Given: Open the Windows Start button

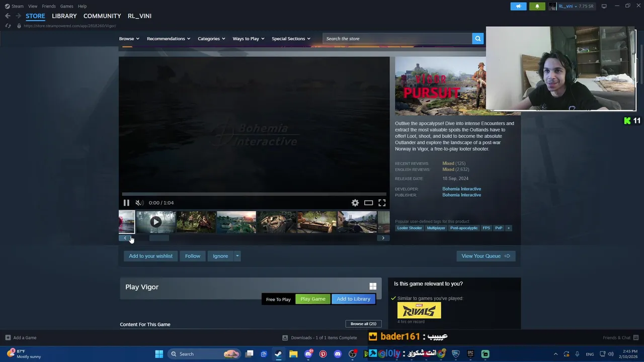Looking at the screenshot, I should click(x=159, y=354).
